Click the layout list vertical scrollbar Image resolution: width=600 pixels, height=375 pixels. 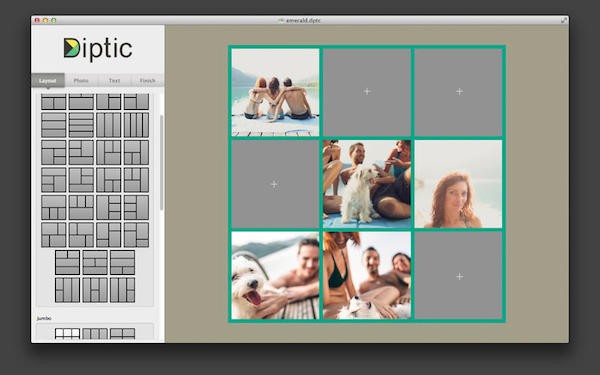click(x=161, y=163)
